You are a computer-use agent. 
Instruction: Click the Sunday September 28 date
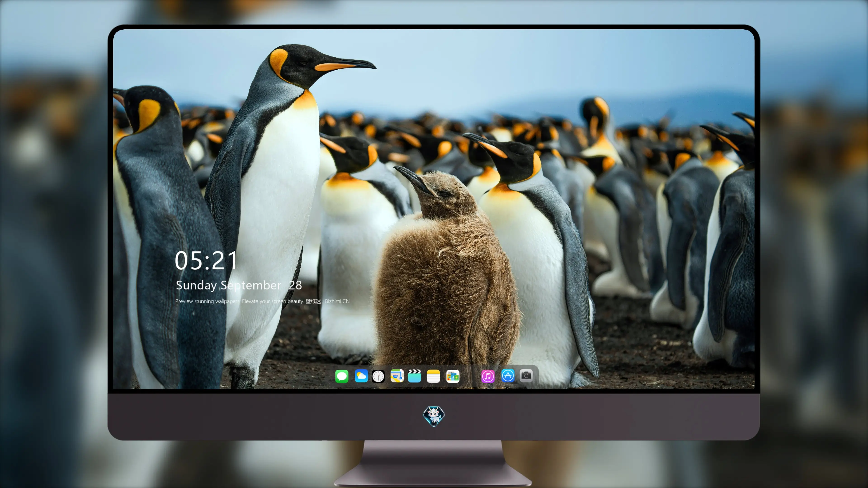[x=239, y=286]
